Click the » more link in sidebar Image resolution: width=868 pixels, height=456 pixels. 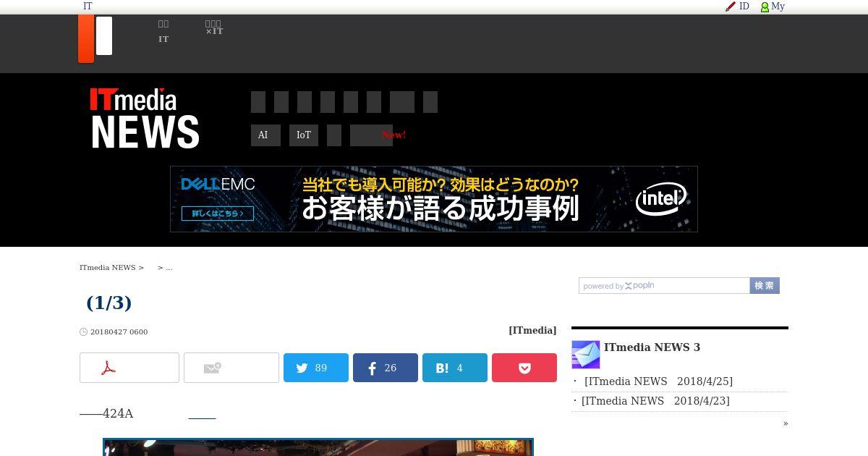pos(786,423)
